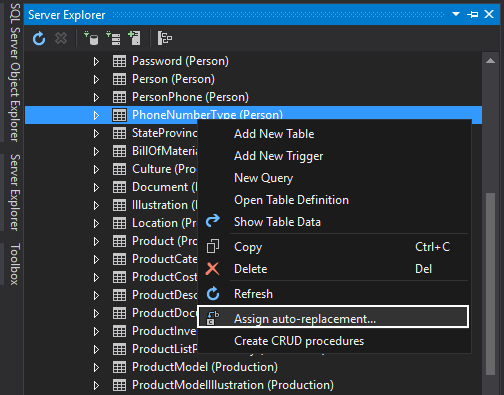Image resolution: width=504 pixels, height=395 pixels.
Task: Choose Assign auto-replacement... option
Action: (x=333, y=317)
